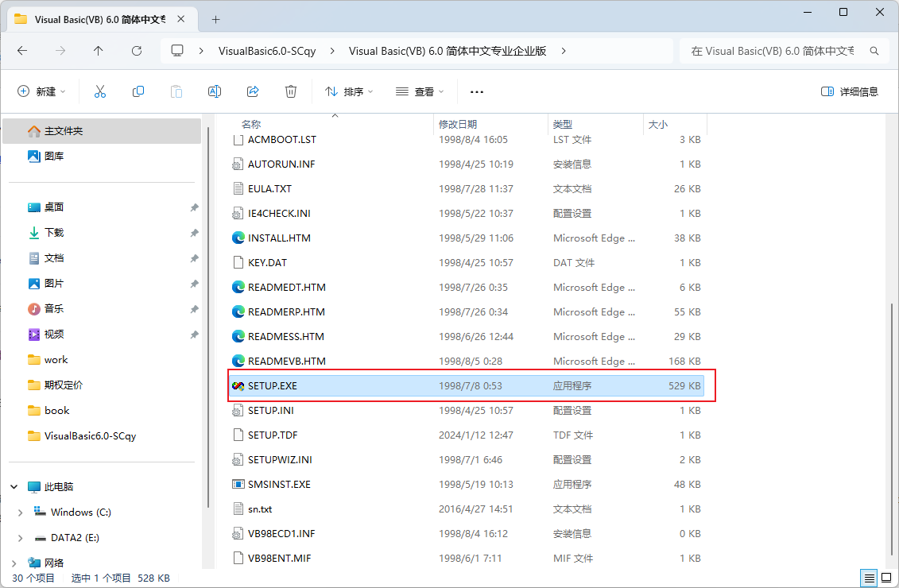This screenshot has height=588, width=899.
Task: Click the INSTALL.HTM Edge icon
Action: 238,238
